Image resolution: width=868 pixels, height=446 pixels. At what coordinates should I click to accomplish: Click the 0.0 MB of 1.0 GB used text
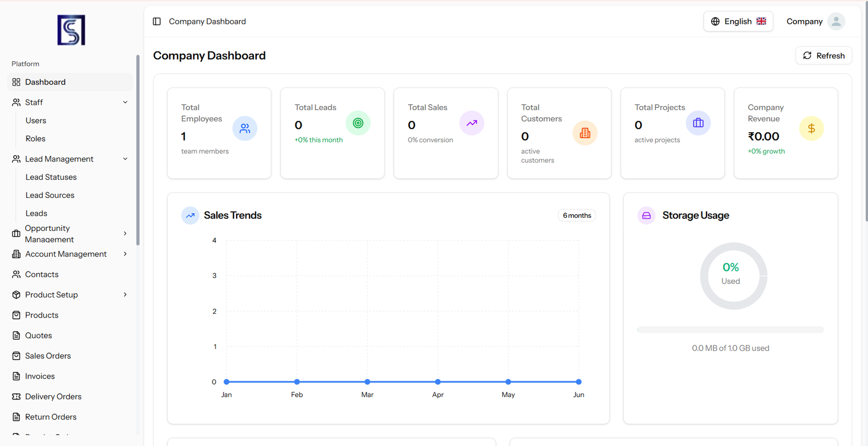point(730,348)
